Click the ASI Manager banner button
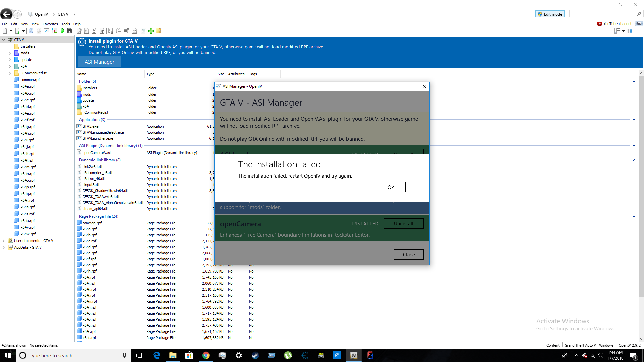 (99, 62)
